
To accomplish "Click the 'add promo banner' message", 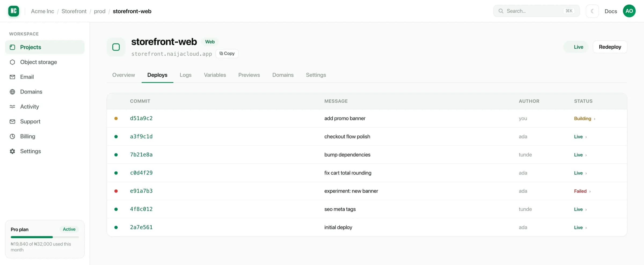I will (x=345, y=118).
